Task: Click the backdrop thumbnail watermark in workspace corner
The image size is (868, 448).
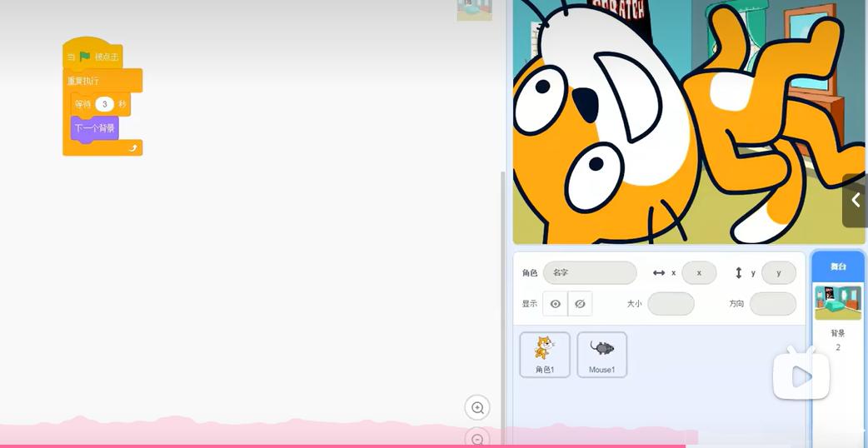Action: click(475, 10)
